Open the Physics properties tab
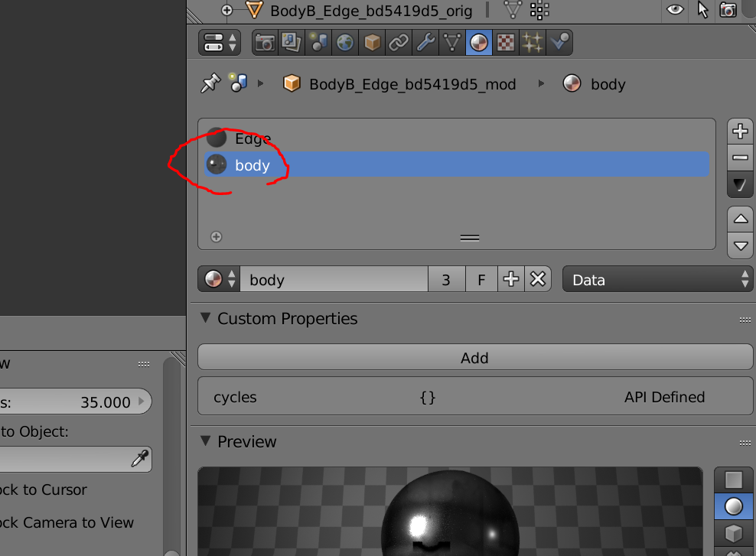 (x=559, y=42)
